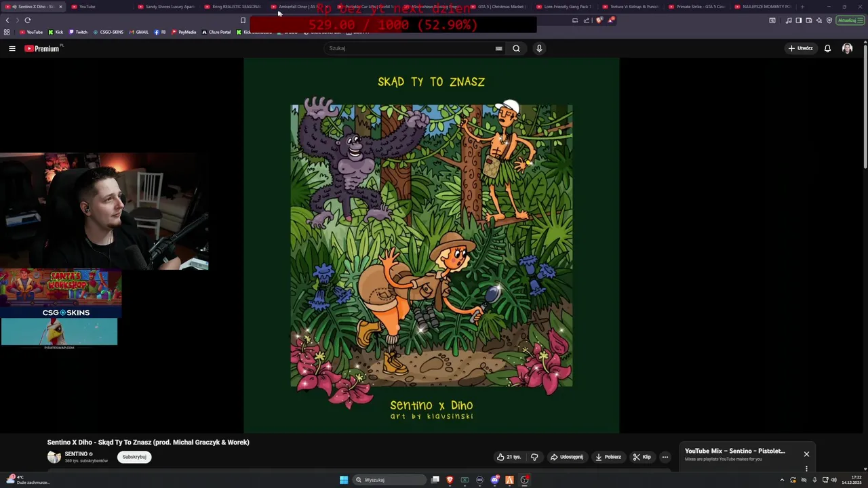Screen dimensions: 868x488
Task: Close the YouTube Mix panel
Action: (806, 453)
